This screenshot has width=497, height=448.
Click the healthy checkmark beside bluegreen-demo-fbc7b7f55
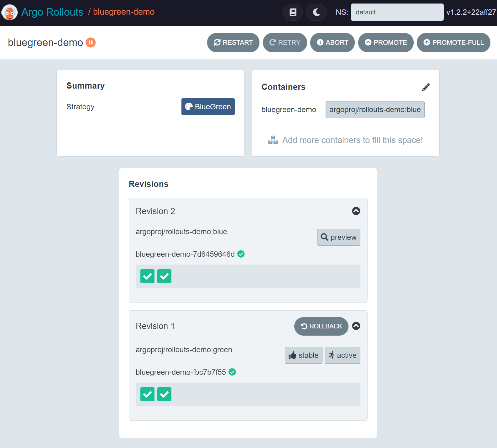[x=232, y=372]
